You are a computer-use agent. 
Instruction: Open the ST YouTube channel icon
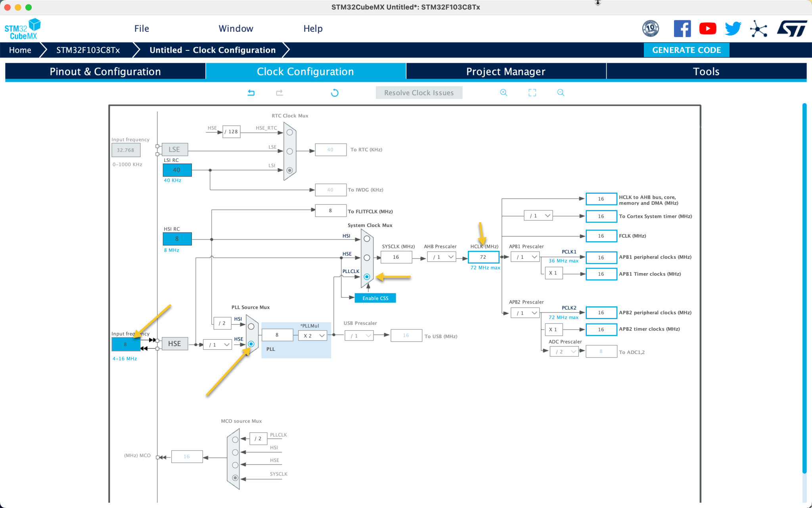[x=708, y=28]
